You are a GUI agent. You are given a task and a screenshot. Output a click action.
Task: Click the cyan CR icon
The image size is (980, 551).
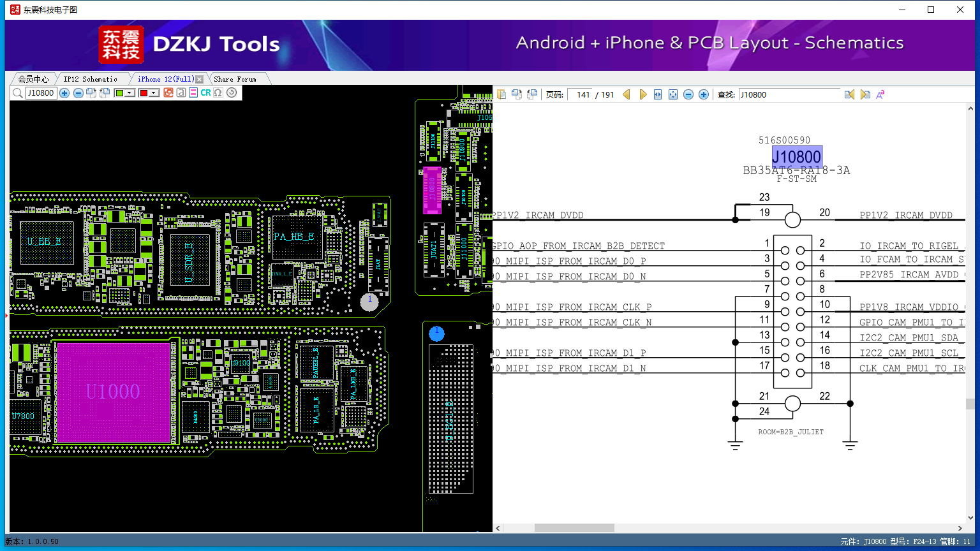point(205,93)
